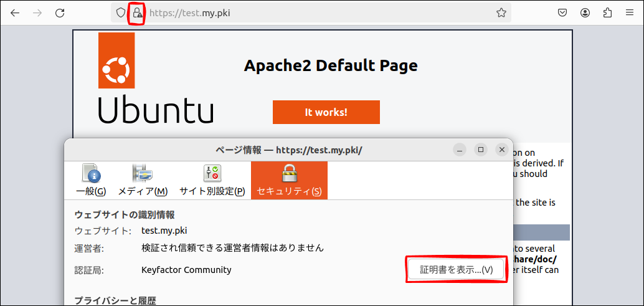
Task: Select the サイト別設定 tab
Action: click(x=212, y=181)
